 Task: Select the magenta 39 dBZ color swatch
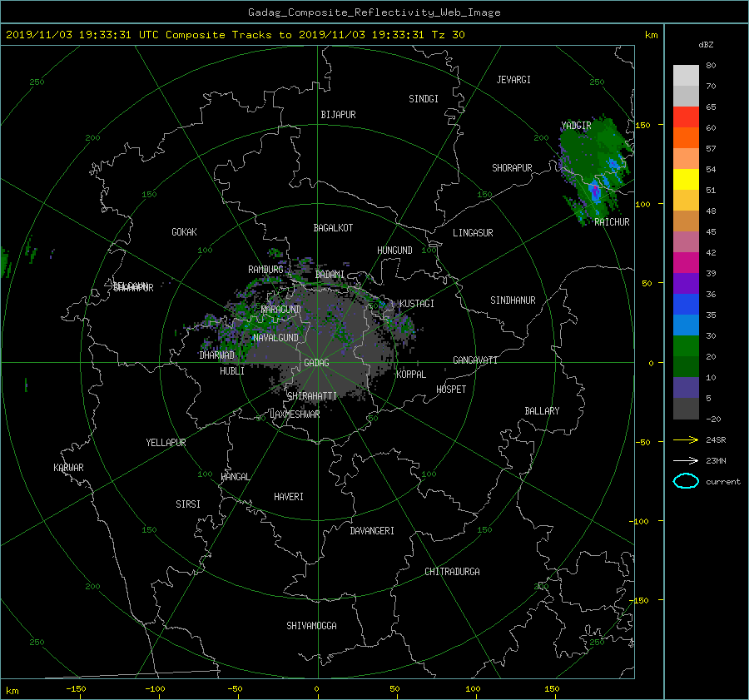(686, 262)
